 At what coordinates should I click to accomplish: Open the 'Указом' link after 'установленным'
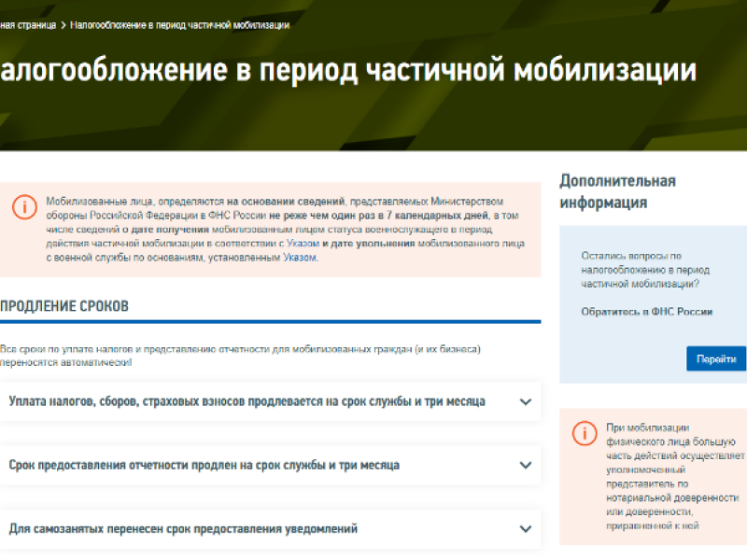pyautogui.click(x=300, y=257)
